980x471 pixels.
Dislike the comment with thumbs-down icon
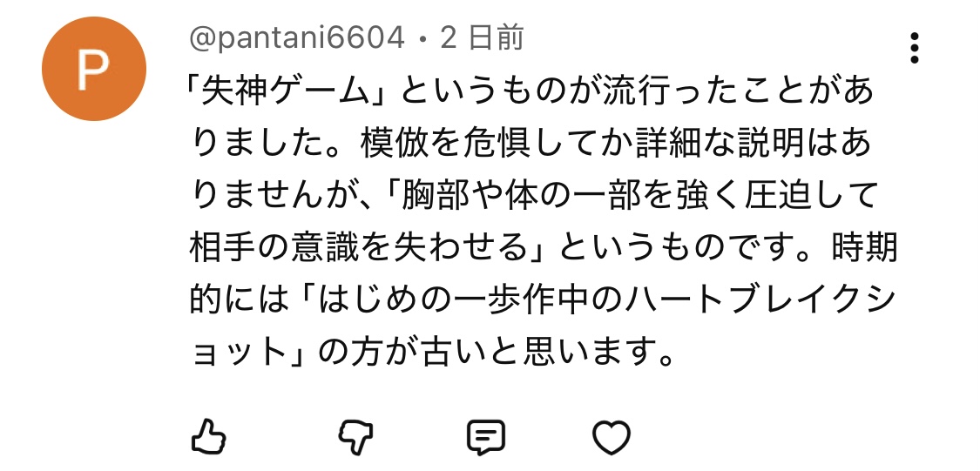coord(355,436)
